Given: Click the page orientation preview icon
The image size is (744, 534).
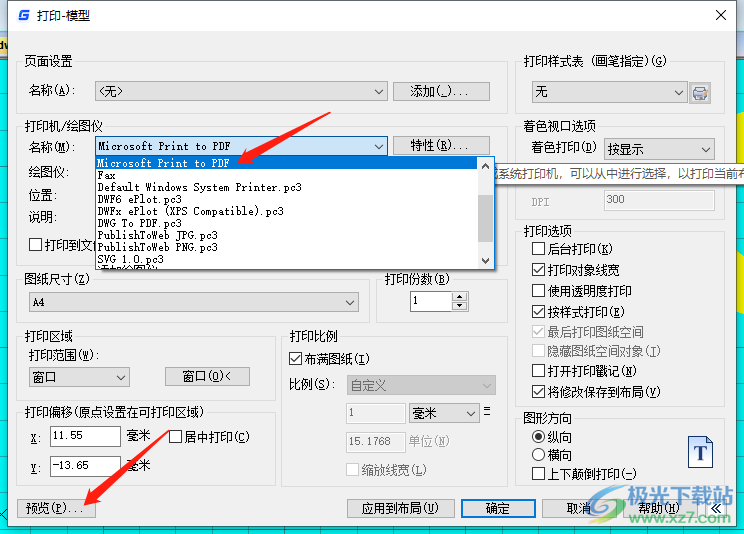Looking at the screenshot, I should 700,452.
